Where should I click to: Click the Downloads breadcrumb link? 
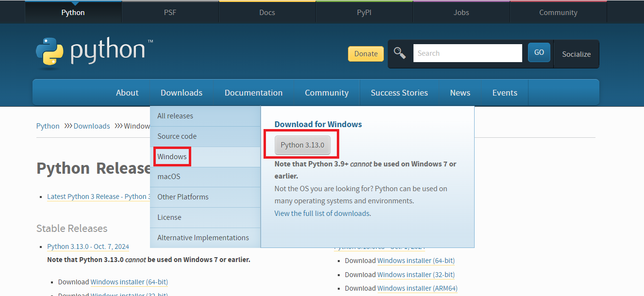(x=92, y=126)
